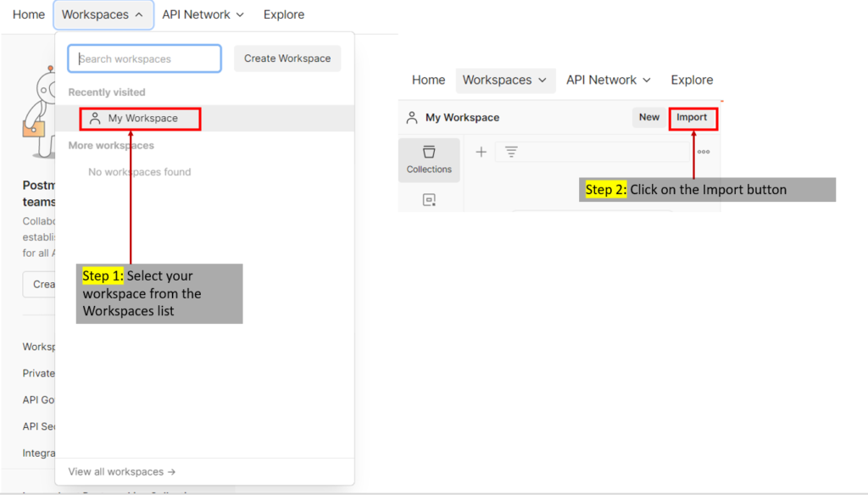Select My Workspace from recently visited
Viewport: 868px width, 495px height.
point(205,119)
